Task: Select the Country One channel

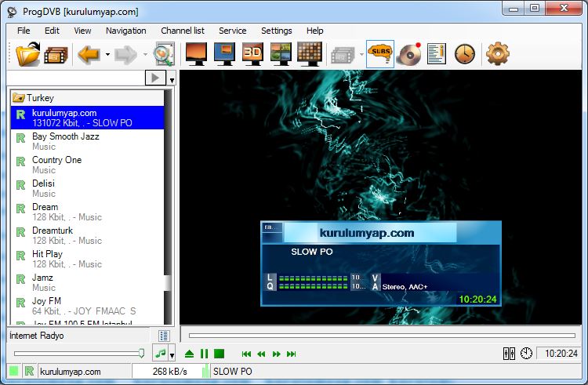Action: [x=87, y=165]
